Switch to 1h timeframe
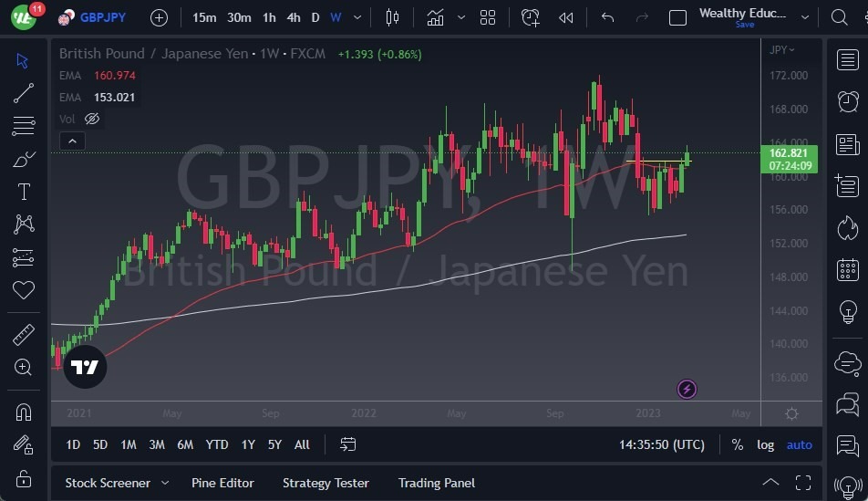 [269, 17]
